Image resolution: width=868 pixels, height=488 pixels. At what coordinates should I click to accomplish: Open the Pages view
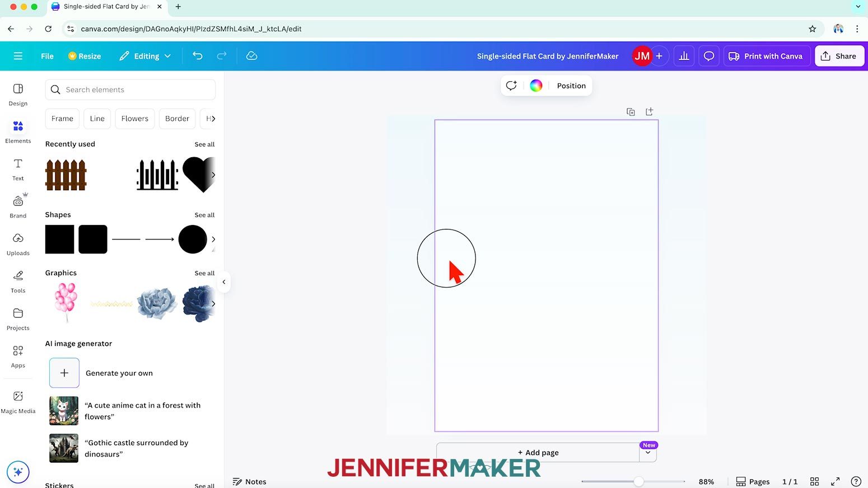pos(753,481)
